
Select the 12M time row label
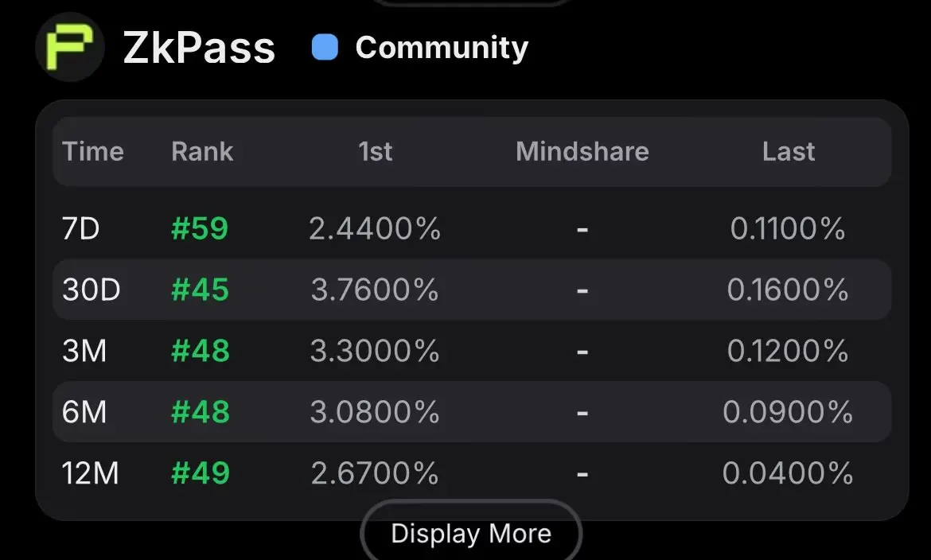click(x=90, y=473)
